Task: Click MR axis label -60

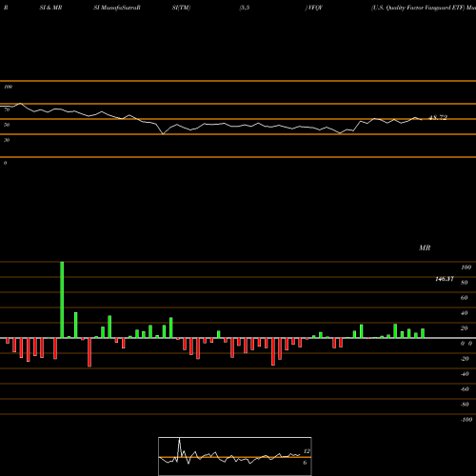Action: pyautogui.click(x=465, y=389)
